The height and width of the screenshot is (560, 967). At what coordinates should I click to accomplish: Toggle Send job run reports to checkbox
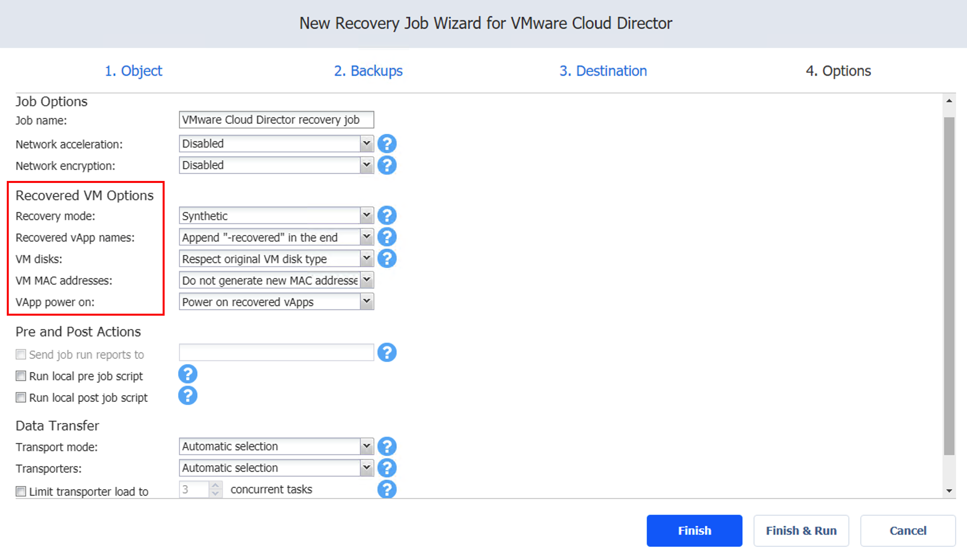tap(21, 354)
